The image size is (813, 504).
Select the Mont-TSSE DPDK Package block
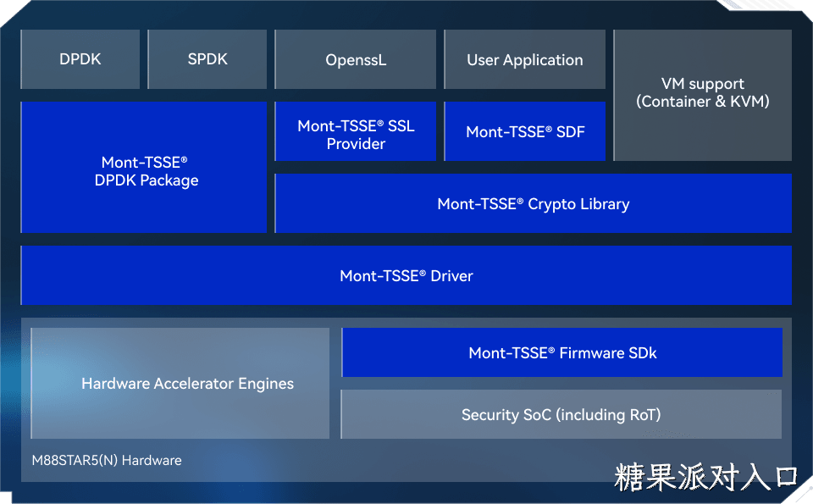point(144,167)
